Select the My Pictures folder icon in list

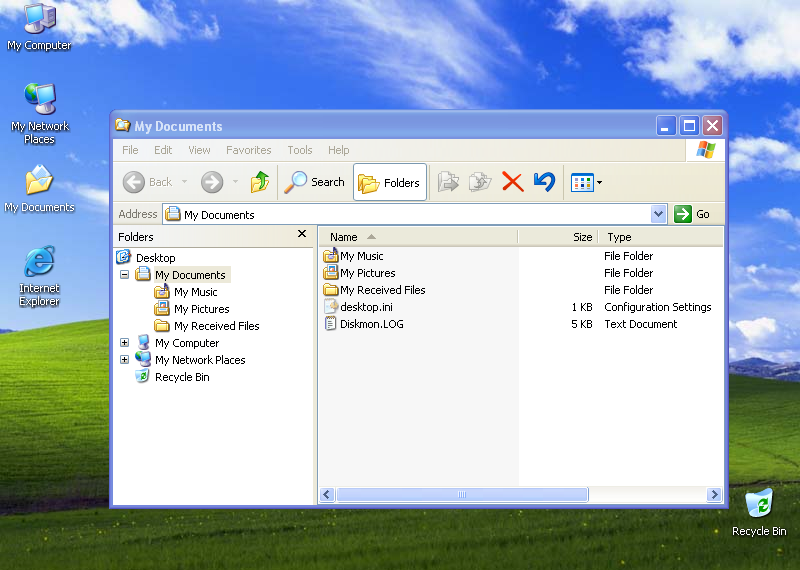coord(331,272)
